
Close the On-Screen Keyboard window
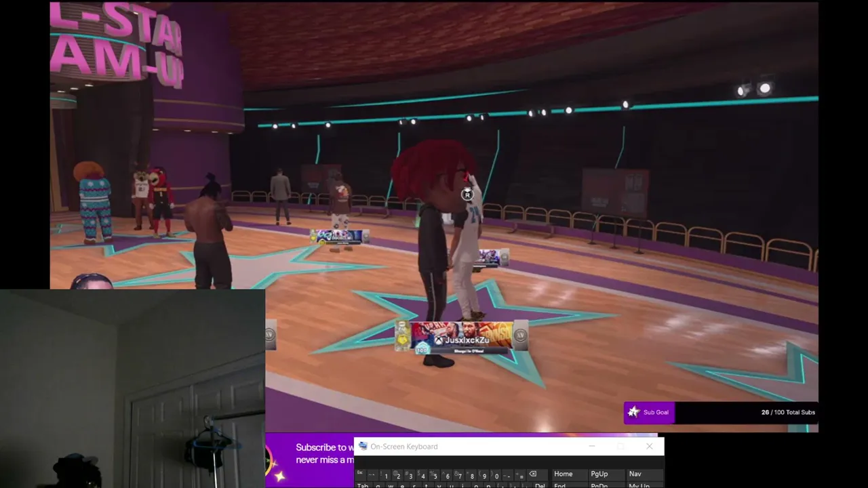pyautogui.click(x=650, y=446)
